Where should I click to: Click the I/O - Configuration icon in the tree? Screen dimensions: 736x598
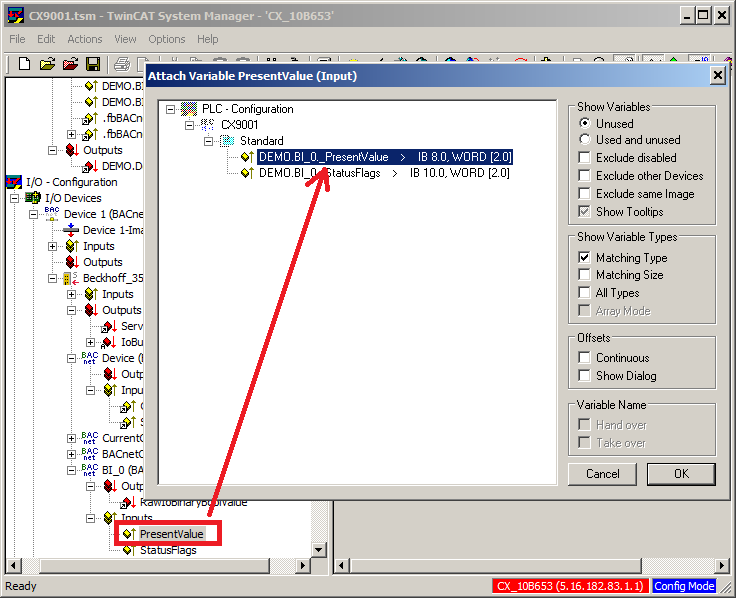pyautogui.click(x=14, y=182)
